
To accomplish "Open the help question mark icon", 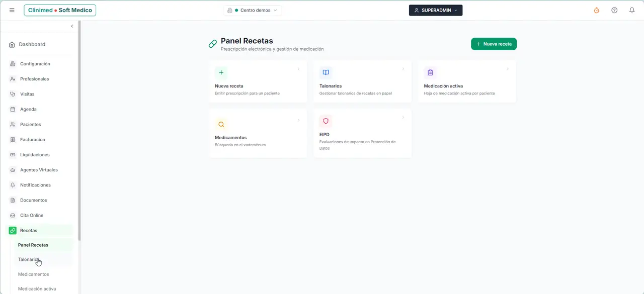I will [614, 10].
